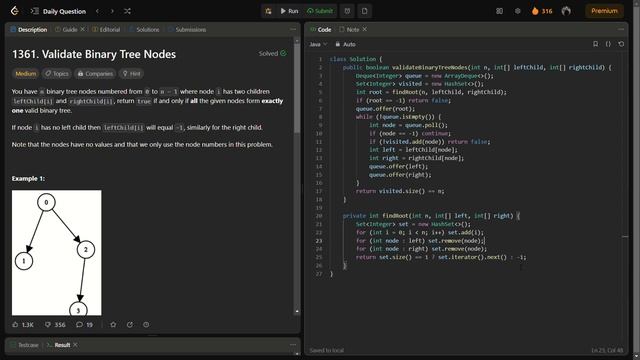Open the settings gear
Screen dimensions: 640x360
click(518, 11)
